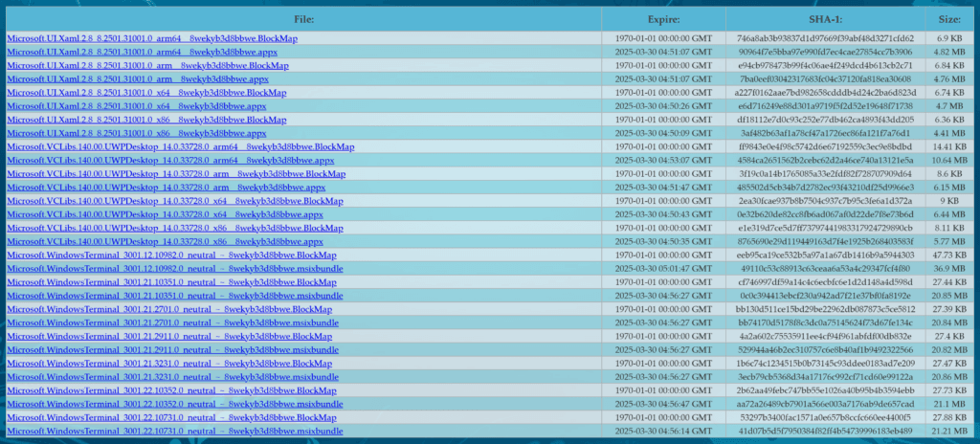980x444 pixels.
Task: Click the "SHA-1:" column header
Action: (825, 19)
